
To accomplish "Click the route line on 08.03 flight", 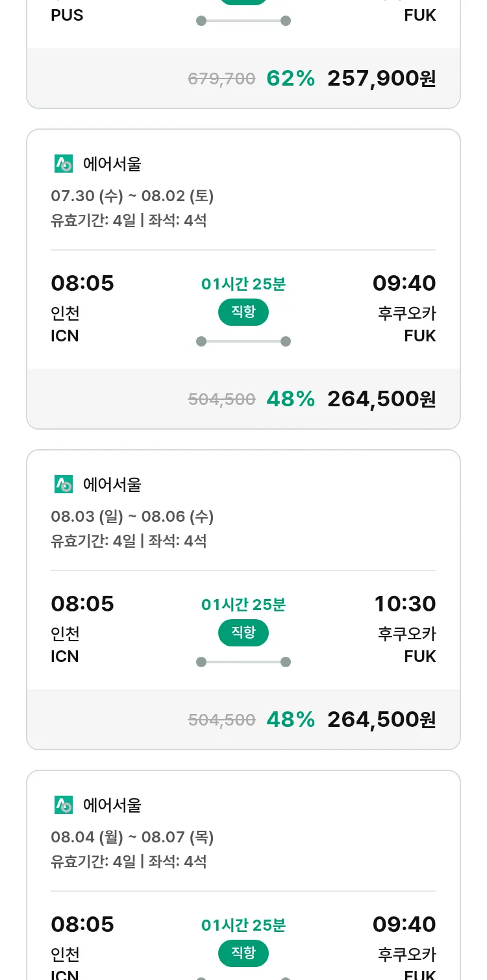I will pos(243,662).
